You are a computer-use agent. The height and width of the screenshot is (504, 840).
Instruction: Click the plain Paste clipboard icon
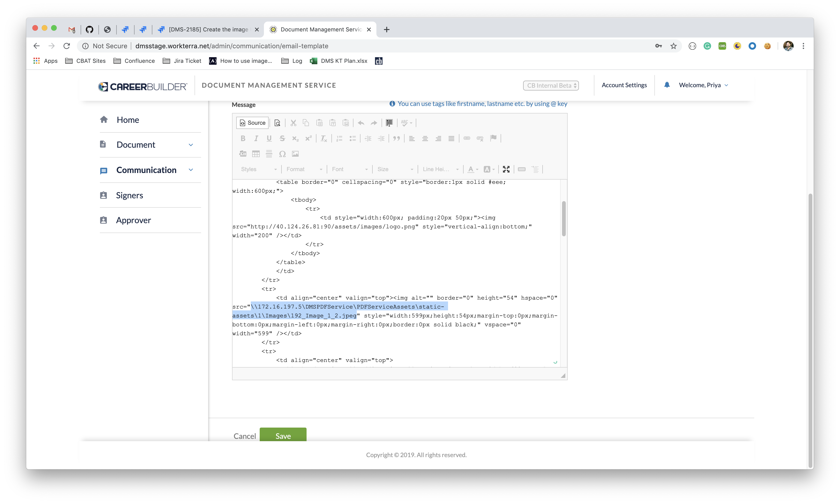coord(319,123)
